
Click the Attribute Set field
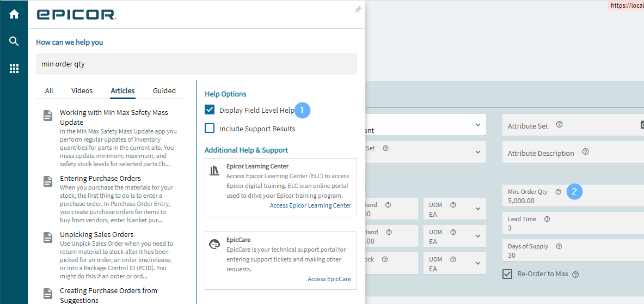tap(573, 125)
